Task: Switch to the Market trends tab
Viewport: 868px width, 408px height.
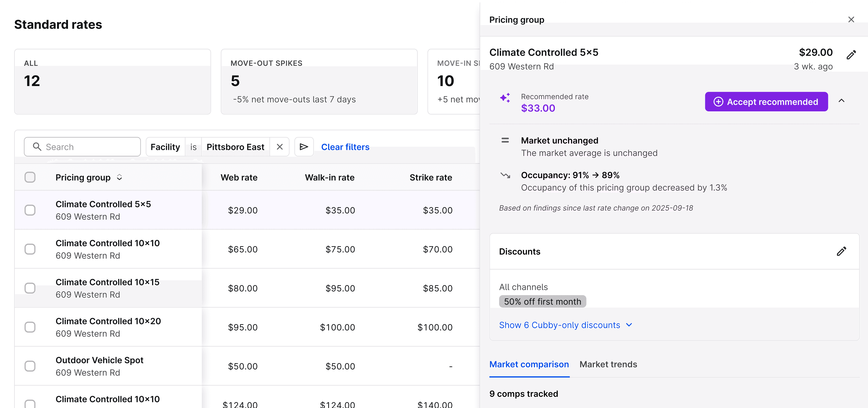Action: pos(608,364)
